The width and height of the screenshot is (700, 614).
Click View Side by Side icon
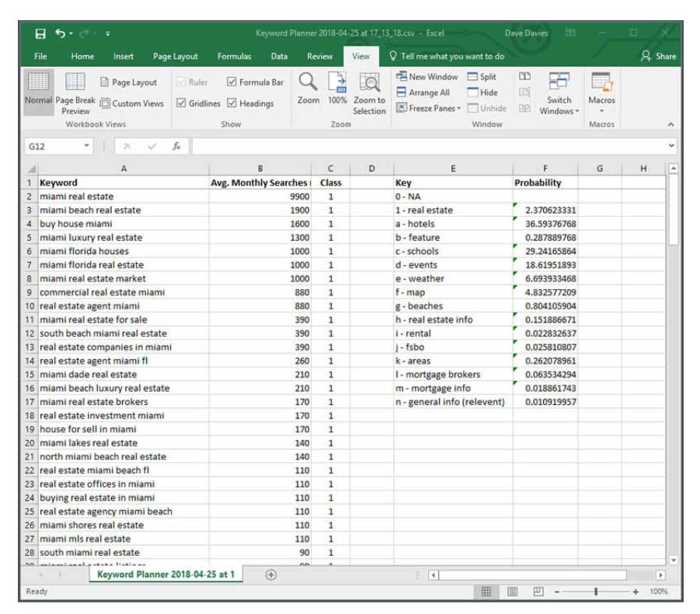coord(524,76)
